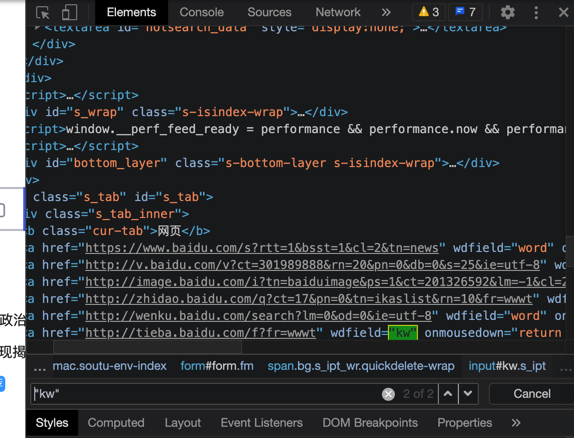Select the Elements tab
The width and height of the screenshot is (574, 438).
pos(131,12)
